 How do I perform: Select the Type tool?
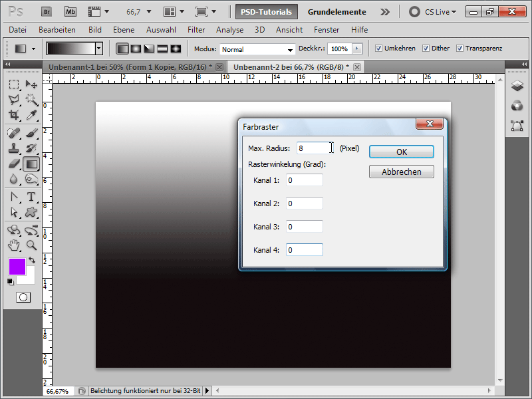[x=31, y=197]
